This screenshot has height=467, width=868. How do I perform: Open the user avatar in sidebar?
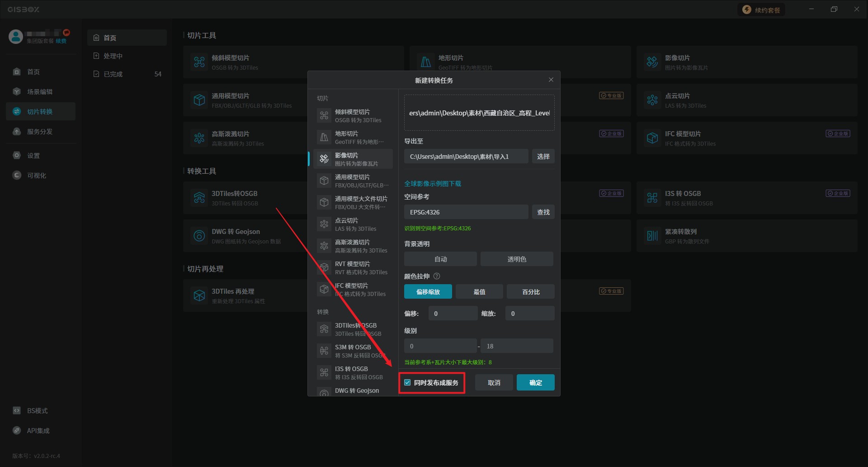click(16, 37)
